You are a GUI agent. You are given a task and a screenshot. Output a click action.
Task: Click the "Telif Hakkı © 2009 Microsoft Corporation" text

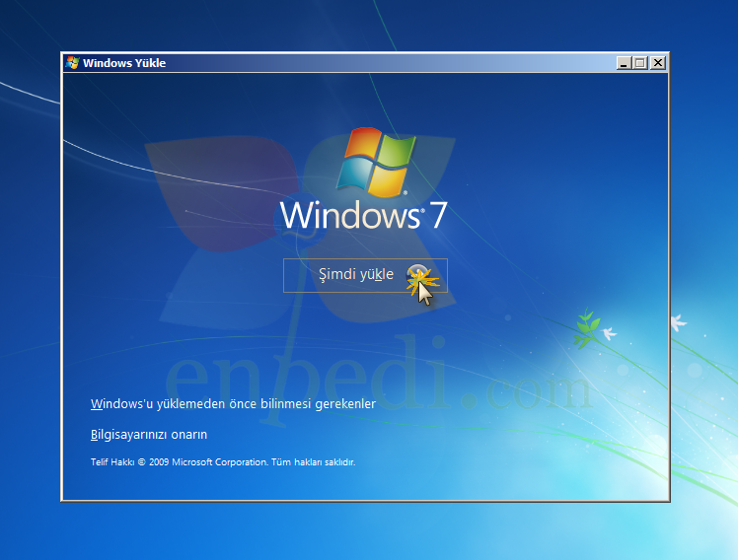pyautogui.click(x=179, y=462)
